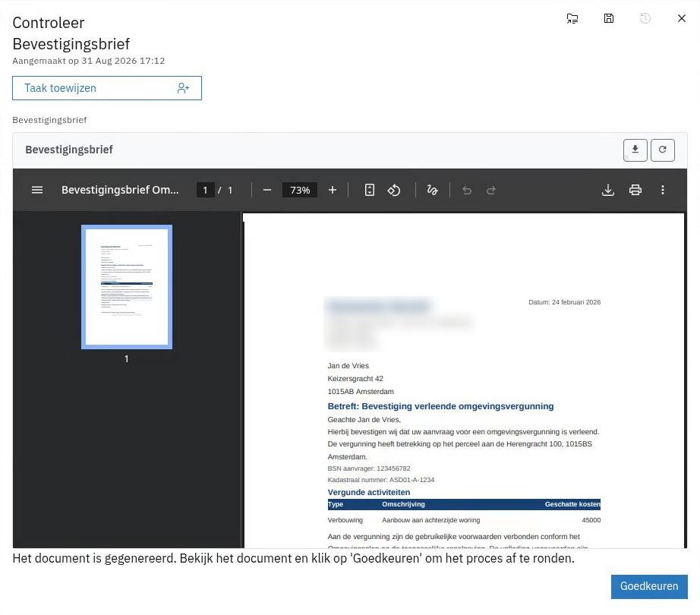Click the fit to page icon

tap(370, 190)
